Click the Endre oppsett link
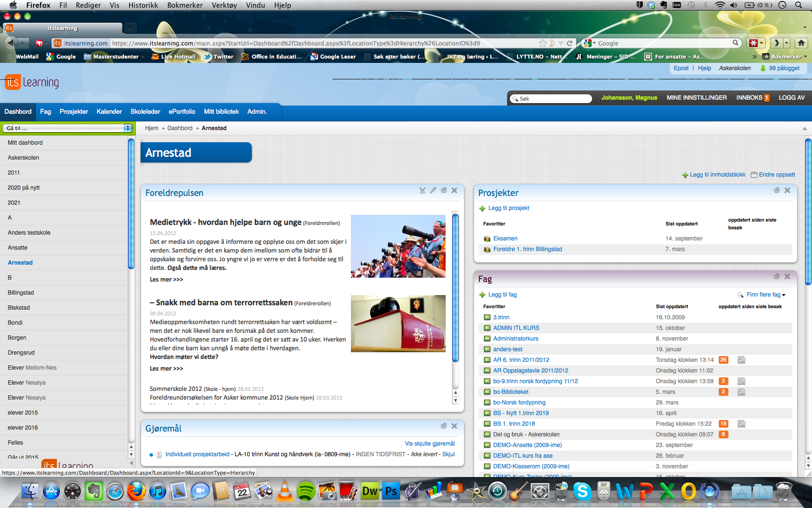 pyautogui.click(x=776, y=175)
